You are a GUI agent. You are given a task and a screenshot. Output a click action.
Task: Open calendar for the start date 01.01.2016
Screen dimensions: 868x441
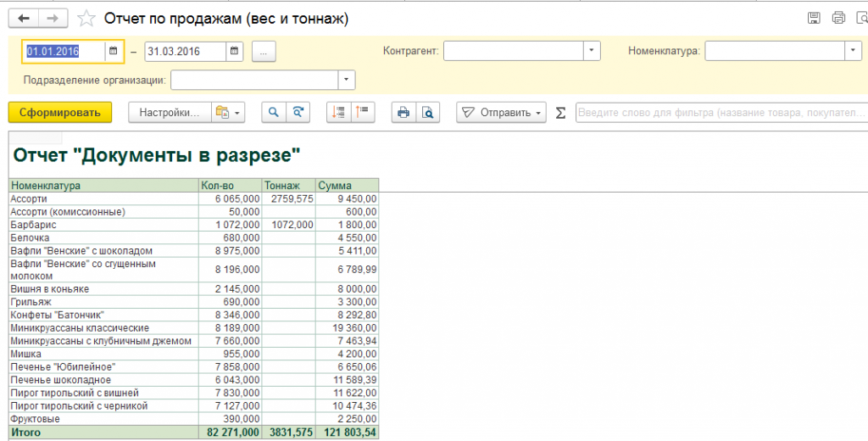pos(114,51)
